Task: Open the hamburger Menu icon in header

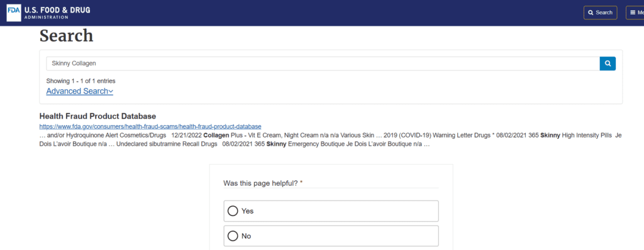Action: (x=633, y=13)
